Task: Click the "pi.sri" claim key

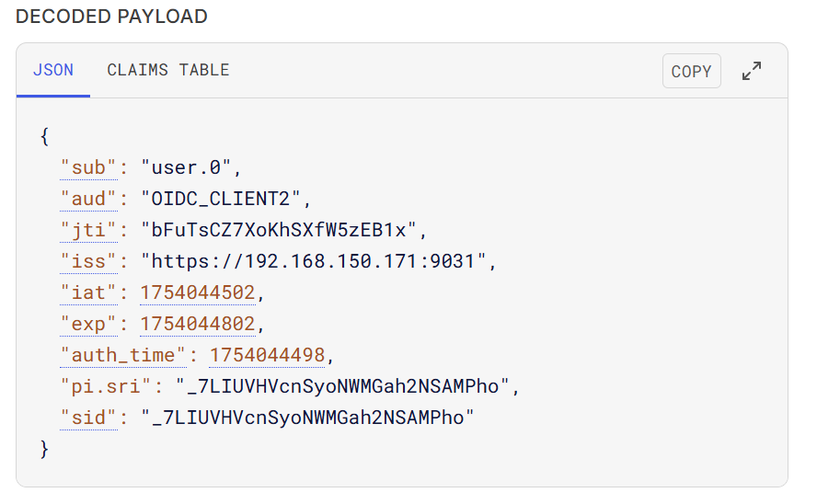Action: 106,386
